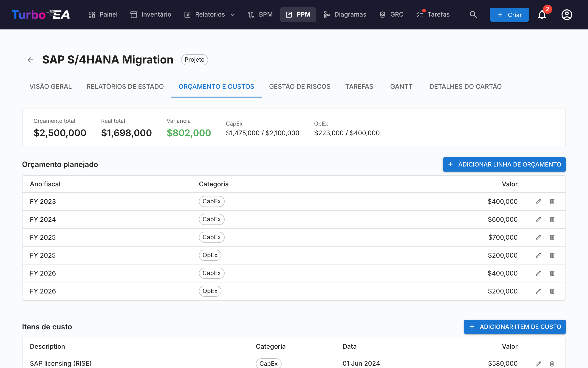
Task: Switch to the Gestão de Riscos tab
Action: (x=300, y=87)
